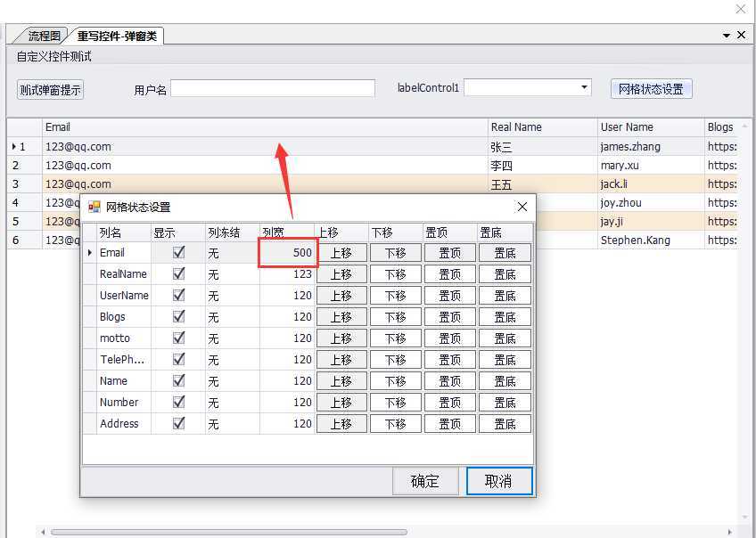Click 上移 for the Address row
The image size is (756, 538).
[x=341, y=424]
